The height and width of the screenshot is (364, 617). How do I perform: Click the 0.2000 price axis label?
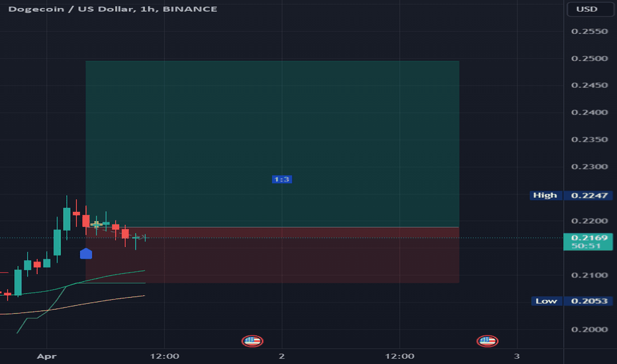click(x=589, y=330)
